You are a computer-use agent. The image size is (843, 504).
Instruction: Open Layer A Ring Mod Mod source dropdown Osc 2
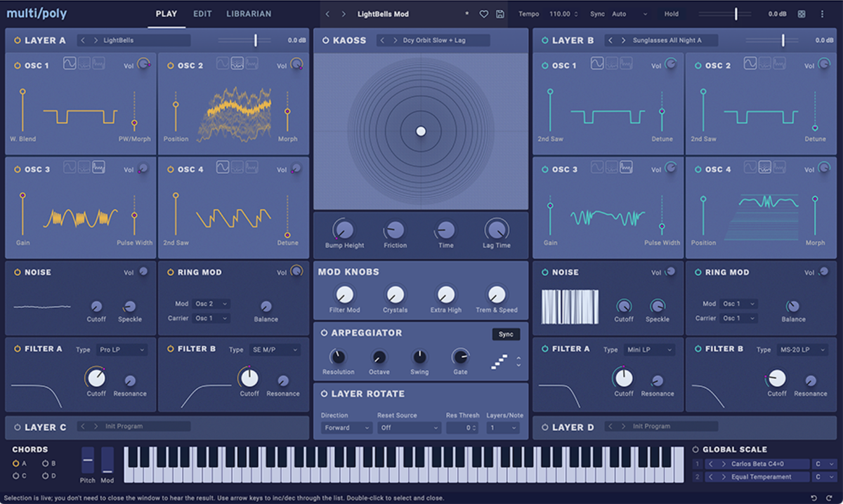(x=211, y=304)
